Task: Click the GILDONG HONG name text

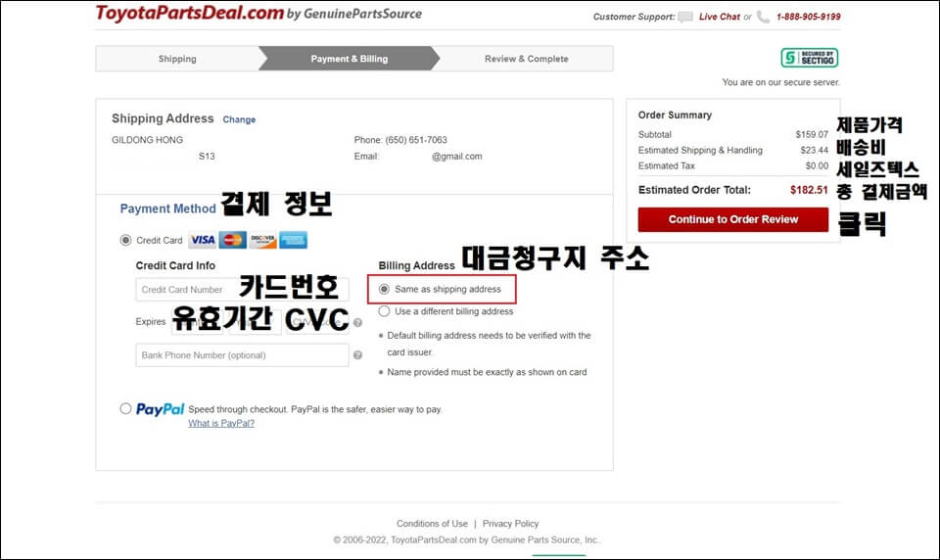Action: 148,140
